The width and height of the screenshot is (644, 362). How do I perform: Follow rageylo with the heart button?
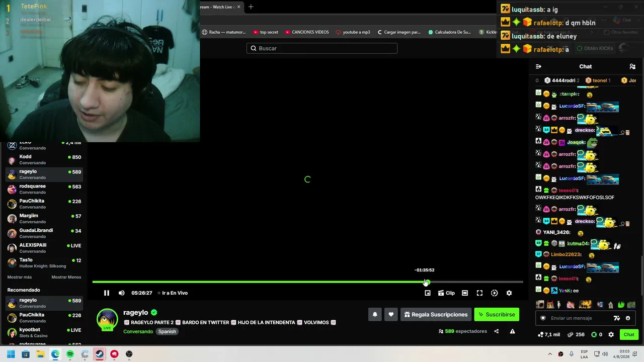(391, 315)
